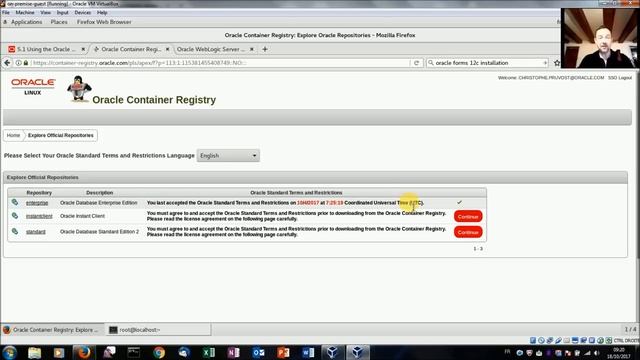Click the second VirtualBox taskbar icon

point(357,352)
